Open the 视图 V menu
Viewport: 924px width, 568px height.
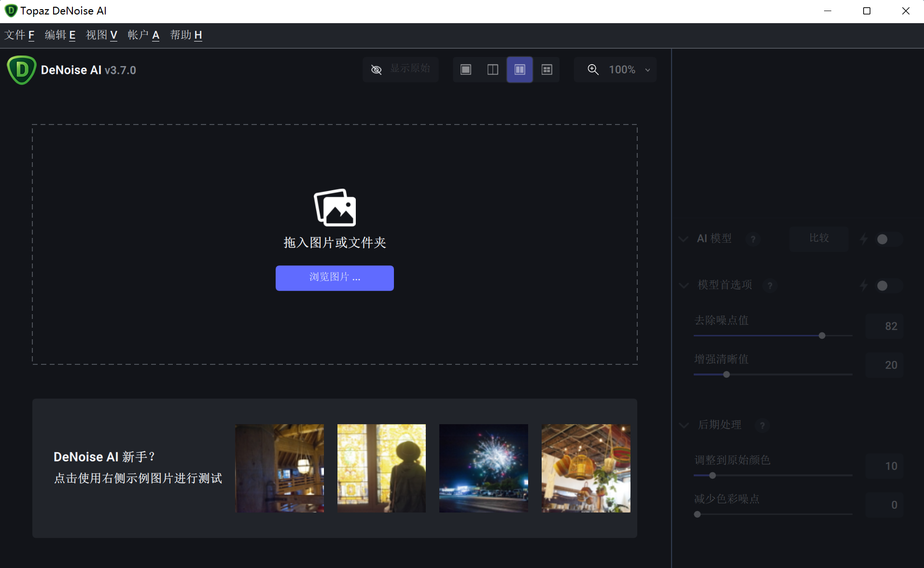click(x=101, y=35)
